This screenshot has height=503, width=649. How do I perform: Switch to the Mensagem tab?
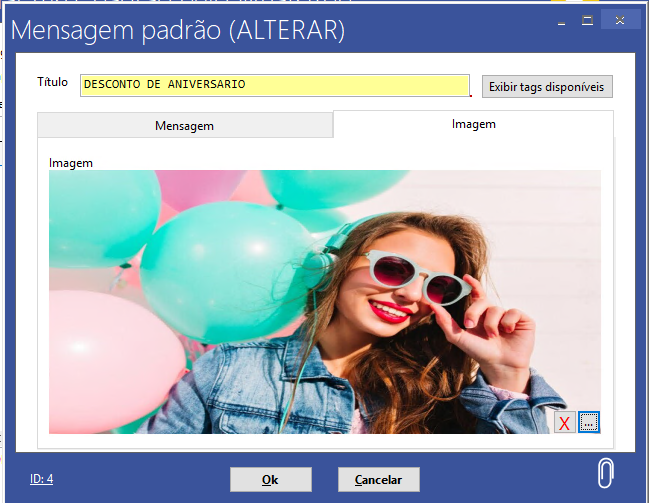pos(185,125)
